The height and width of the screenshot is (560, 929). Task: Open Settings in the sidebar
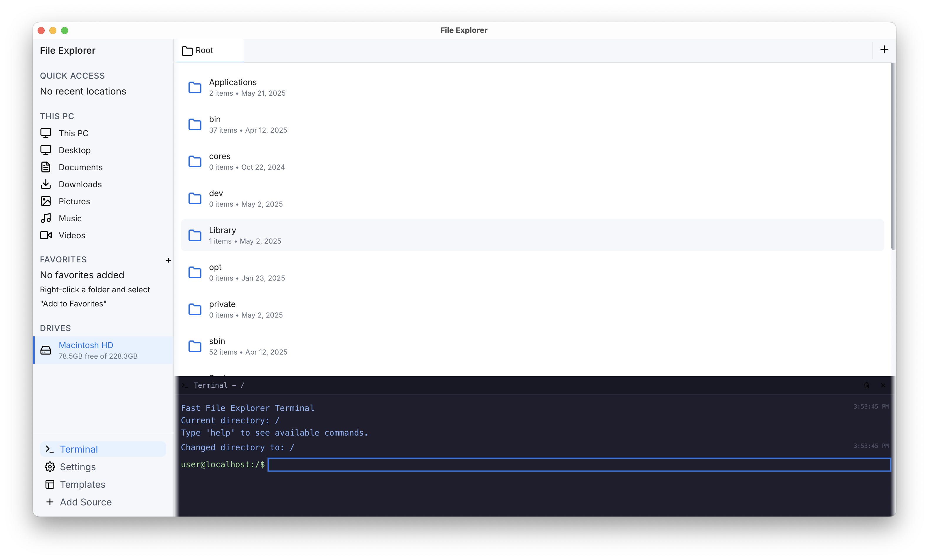(78, 467)
